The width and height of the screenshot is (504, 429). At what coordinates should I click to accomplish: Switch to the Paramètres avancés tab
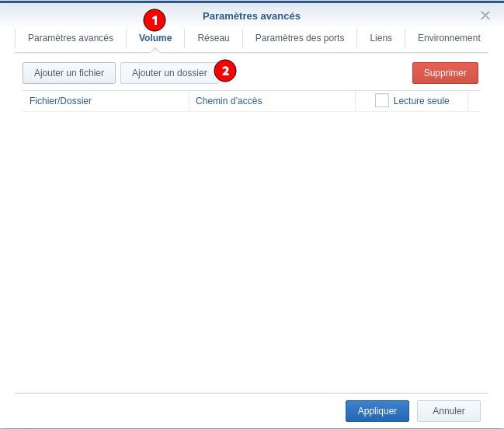click(71, 38)
